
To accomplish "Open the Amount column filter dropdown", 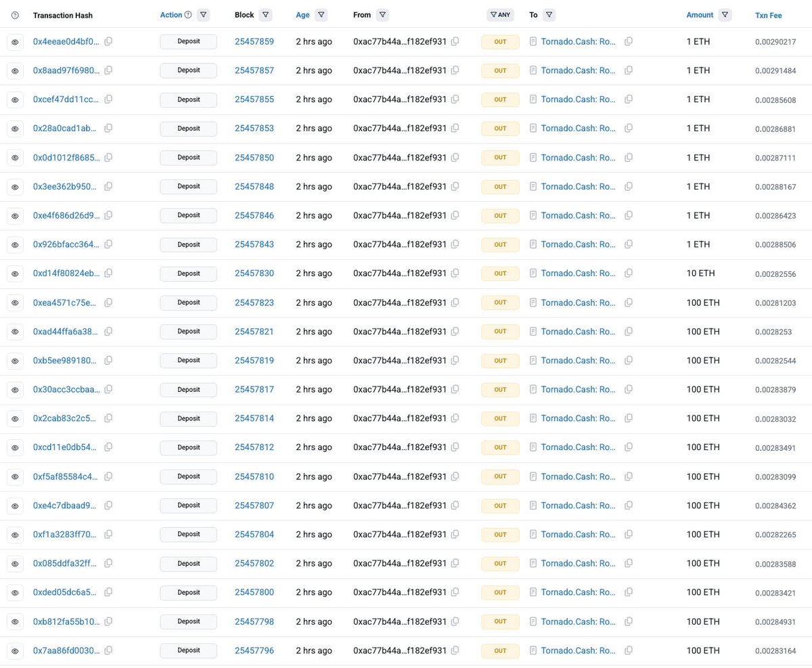I will tap(725, 15).
